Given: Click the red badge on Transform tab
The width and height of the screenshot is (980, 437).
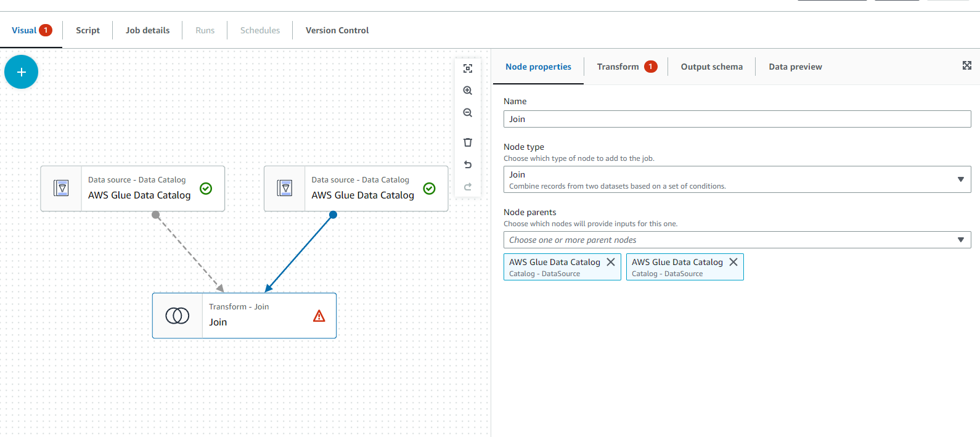Looking at the screenshot, I should [651, 67].
